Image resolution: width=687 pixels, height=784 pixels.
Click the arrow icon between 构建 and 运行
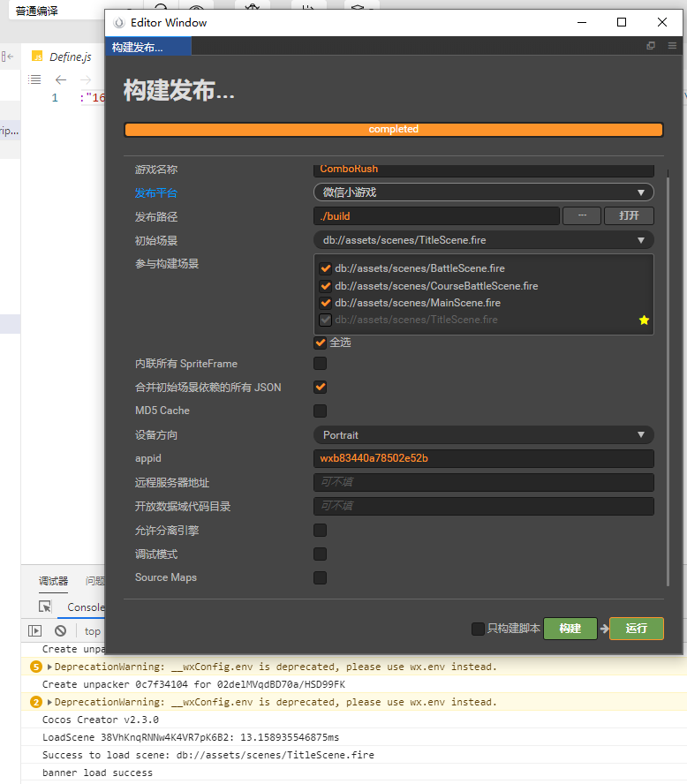(604, 629)
